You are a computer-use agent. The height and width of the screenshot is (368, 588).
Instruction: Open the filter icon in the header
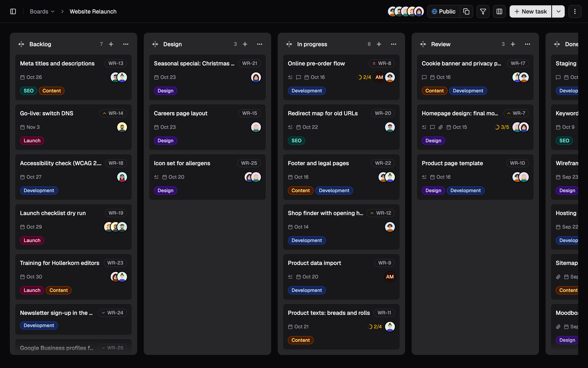483,11
